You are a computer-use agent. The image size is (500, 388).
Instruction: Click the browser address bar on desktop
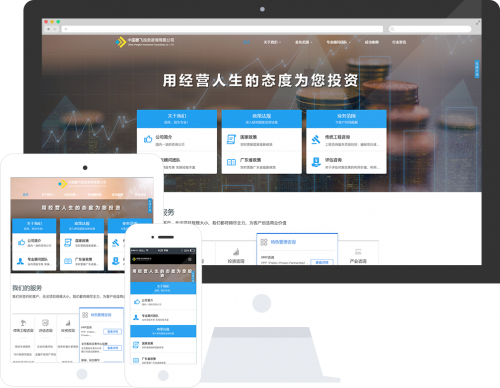click(222, 29)
